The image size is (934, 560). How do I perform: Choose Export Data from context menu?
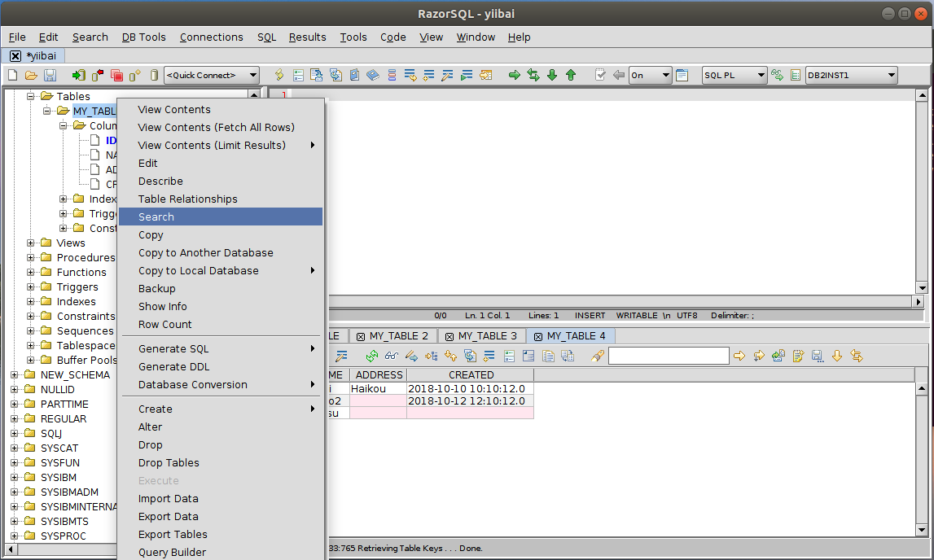168,517
